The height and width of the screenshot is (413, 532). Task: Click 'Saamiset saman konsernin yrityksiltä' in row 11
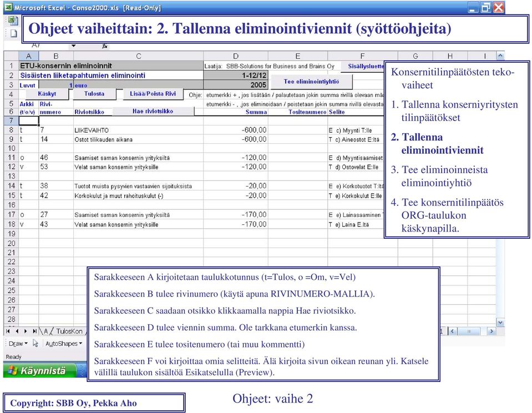click(x=139, y=158)
